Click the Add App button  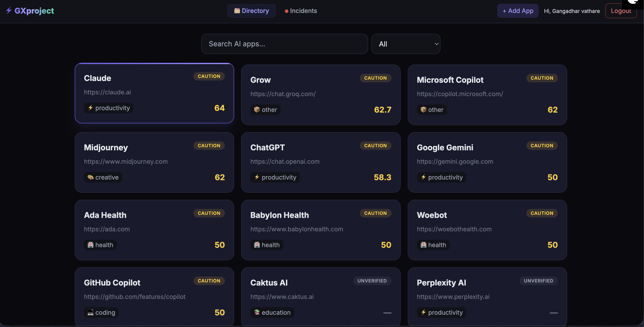click(518, 11)
